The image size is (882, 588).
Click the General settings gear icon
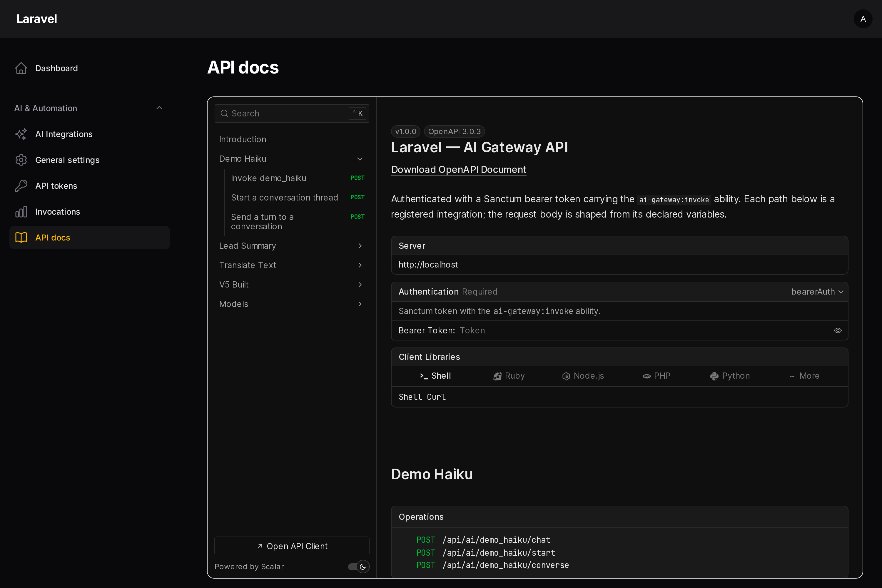pyautogui.click(x=21, y=160)
